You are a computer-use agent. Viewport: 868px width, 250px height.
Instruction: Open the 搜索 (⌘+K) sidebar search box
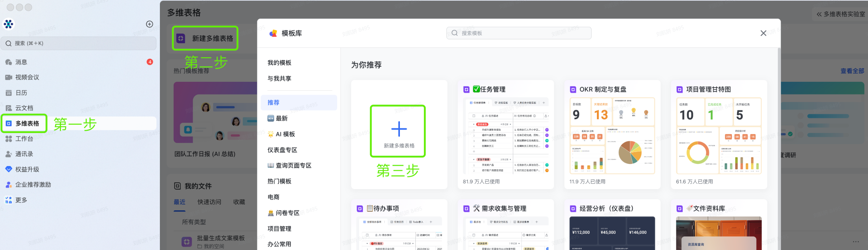[x=79, y=43]
